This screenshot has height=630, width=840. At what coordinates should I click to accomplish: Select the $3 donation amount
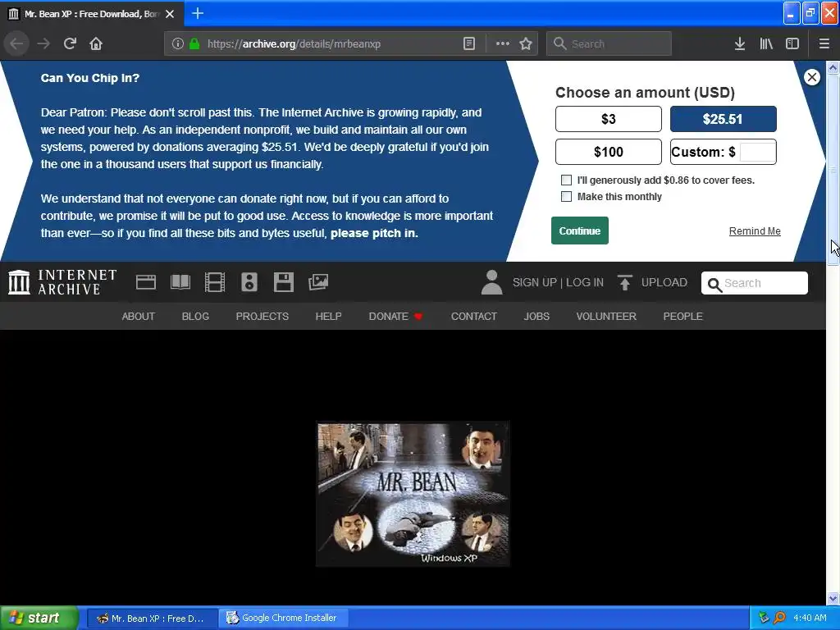coord(609,119)
